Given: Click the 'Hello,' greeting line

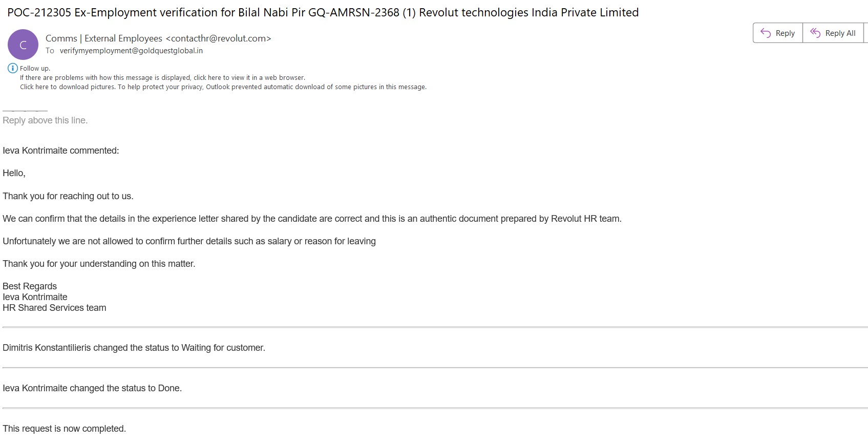Looking at the screenshot, I should coord(14,173).
